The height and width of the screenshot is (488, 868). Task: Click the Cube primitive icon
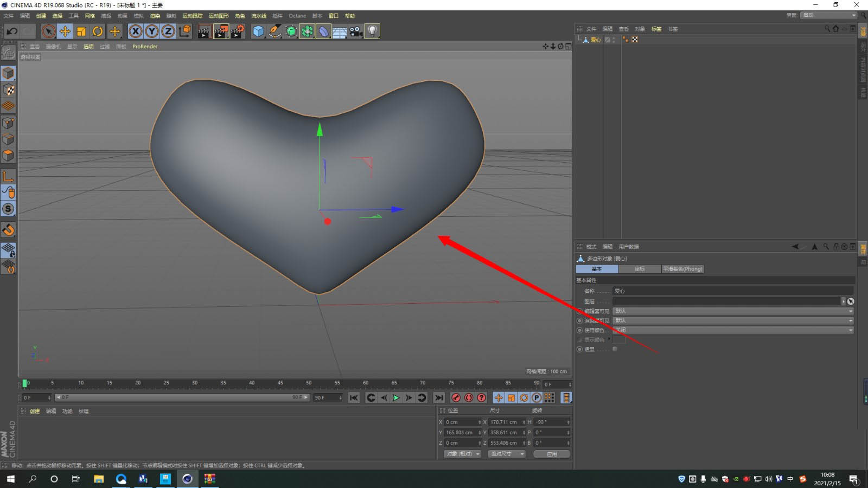click(257, 31)
